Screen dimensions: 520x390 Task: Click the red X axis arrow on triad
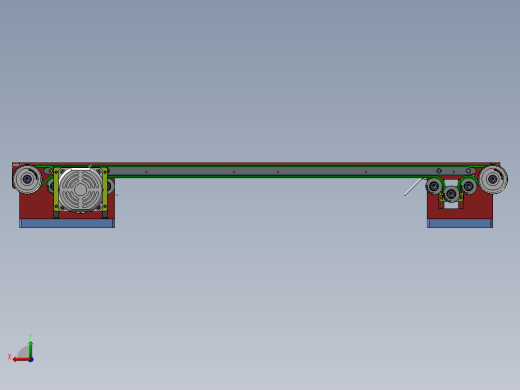[21, 360]
